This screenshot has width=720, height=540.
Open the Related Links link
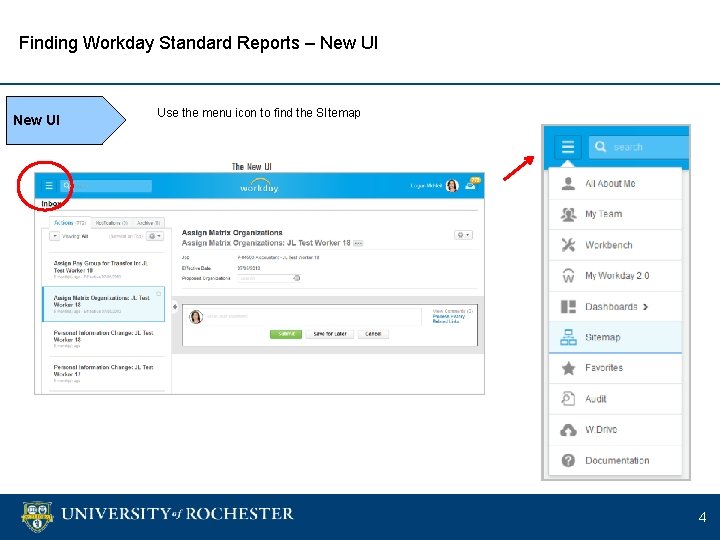[445, 321]
